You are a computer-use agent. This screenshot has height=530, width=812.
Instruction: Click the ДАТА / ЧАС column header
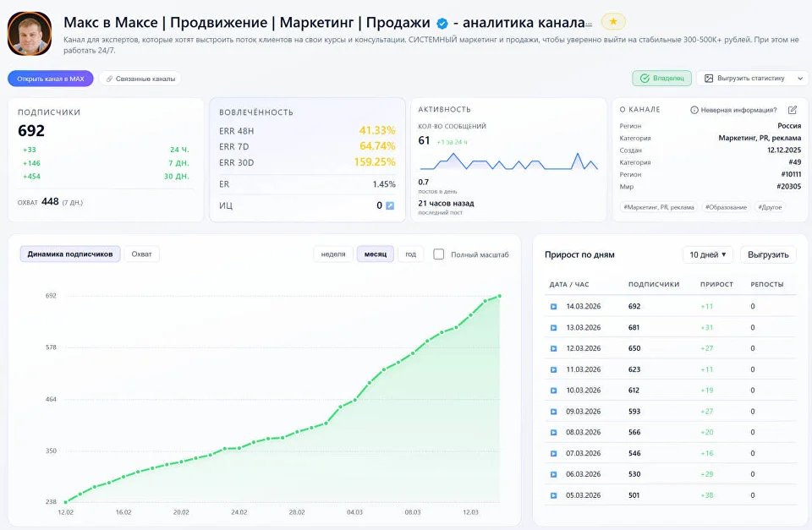tap(569, 285)
